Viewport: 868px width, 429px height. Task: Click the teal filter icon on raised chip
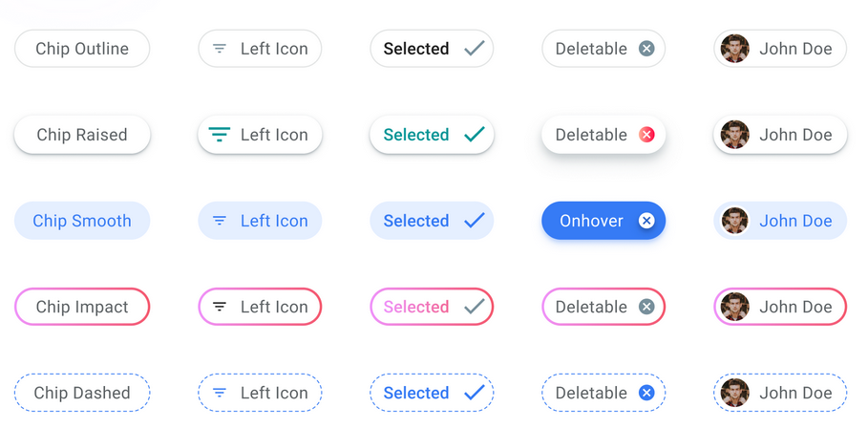coord(220,135)
